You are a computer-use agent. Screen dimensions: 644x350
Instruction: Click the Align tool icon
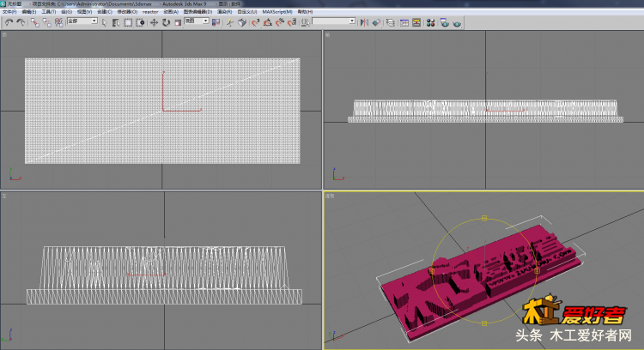pyautogui.click(x=376, y=22)
